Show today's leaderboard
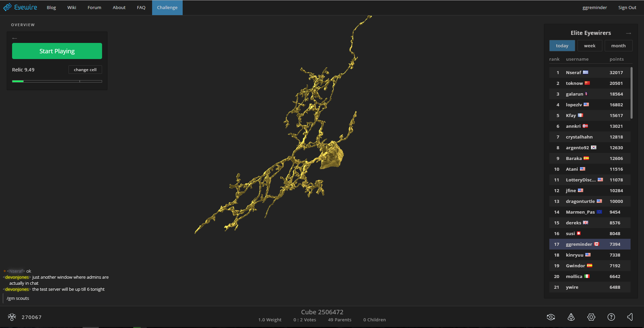644x328 pixels. 562,46
